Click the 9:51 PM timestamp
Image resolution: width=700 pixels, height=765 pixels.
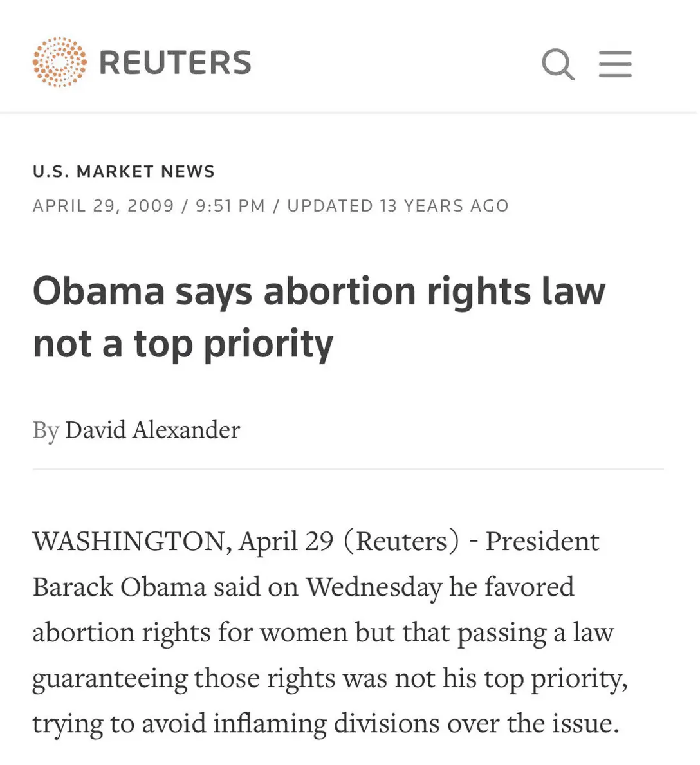point(230,206)
